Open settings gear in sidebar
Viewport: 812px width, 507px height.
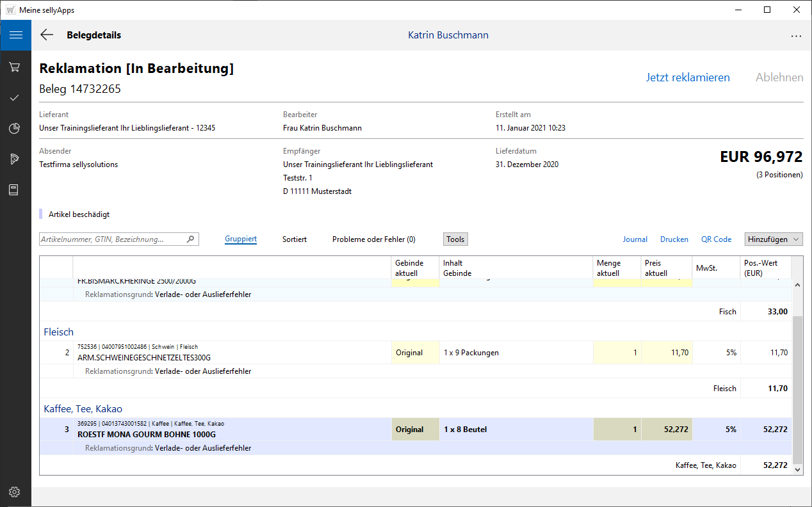tap(15, 492)
